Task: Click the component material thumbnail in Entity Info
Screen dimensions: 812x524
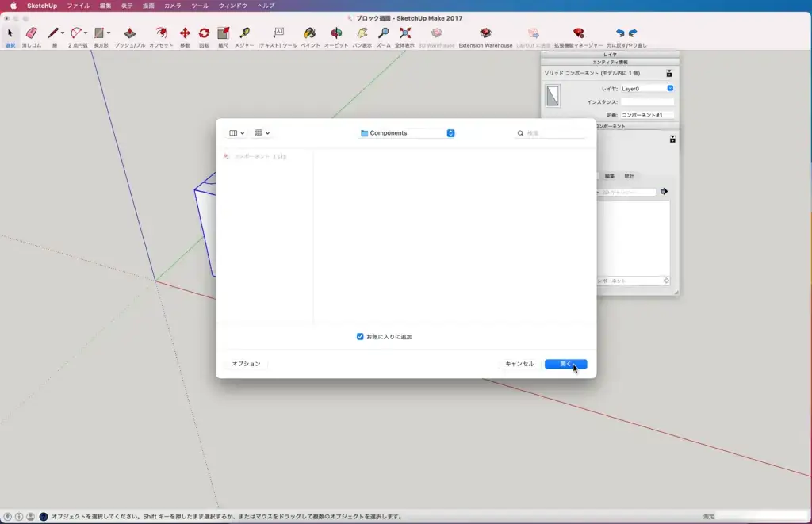Action: [553, 96]
